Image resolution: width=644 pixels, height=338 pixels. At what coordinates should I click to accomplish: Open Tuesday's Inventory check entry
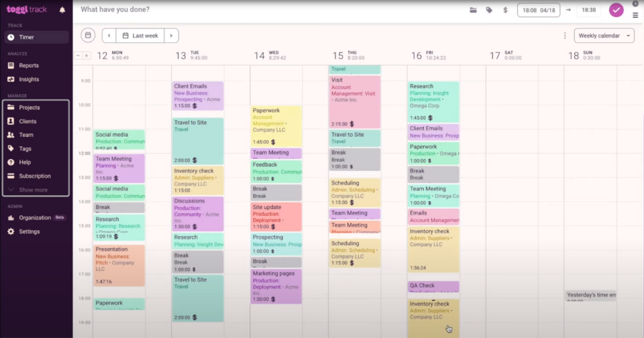pos(198,181)
